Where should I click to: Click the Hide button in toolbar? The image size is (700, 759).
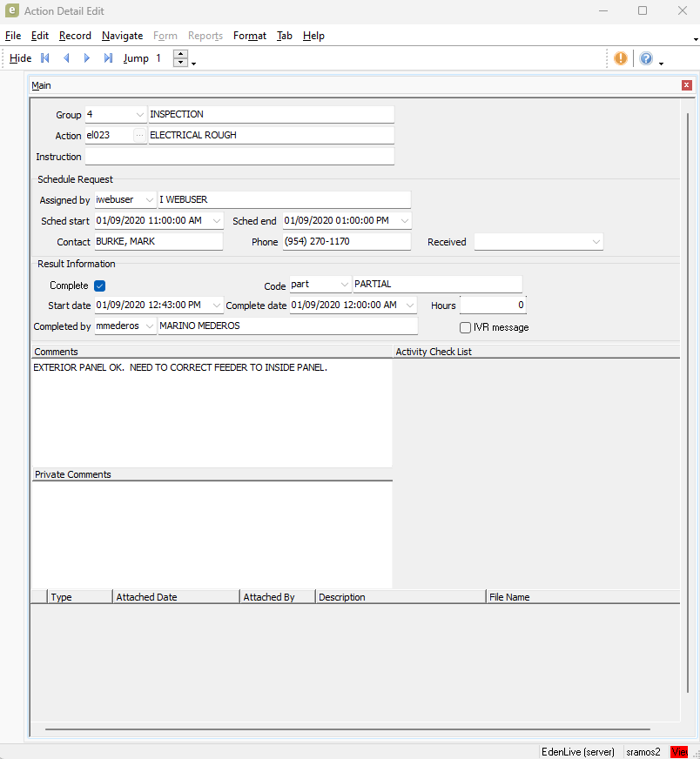point(20,58)
